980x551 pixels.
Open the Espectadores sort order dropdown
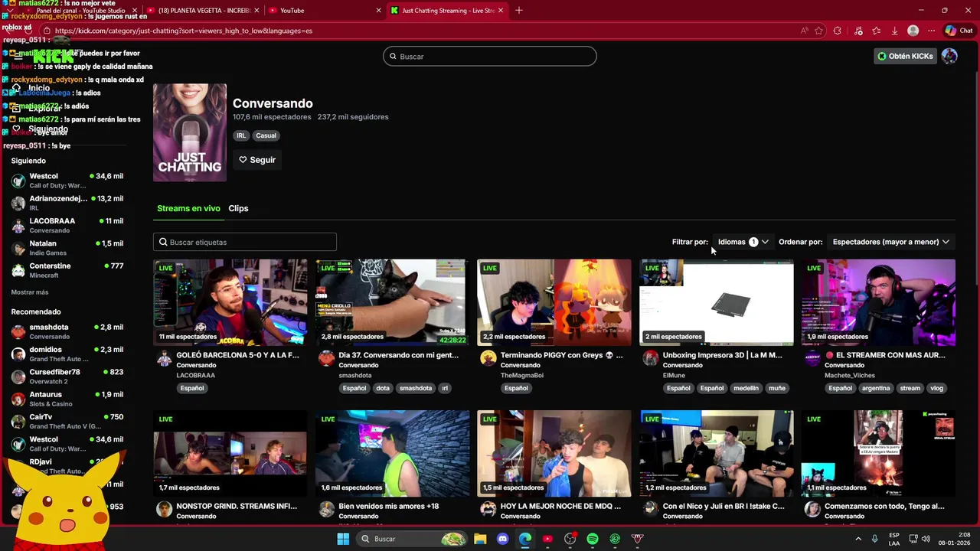pos(891,242)
